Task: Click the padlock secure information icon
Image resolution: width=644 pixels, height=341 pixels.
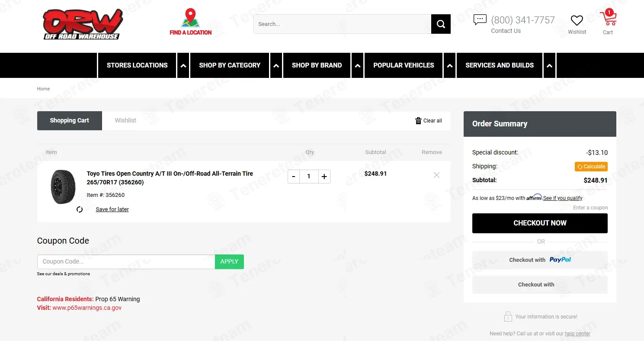Action: [x=508, y=316]
